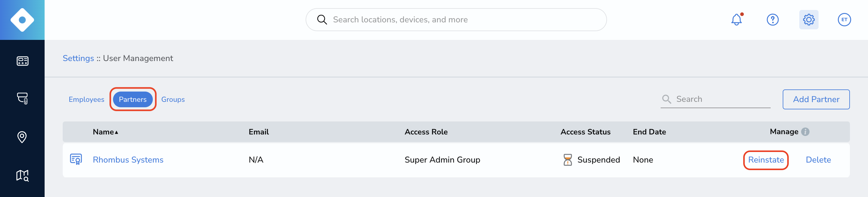Screen dimensions: 868x197
Task: Reinstate the Rhombus Systems partner
Action: tap(766, 160)
